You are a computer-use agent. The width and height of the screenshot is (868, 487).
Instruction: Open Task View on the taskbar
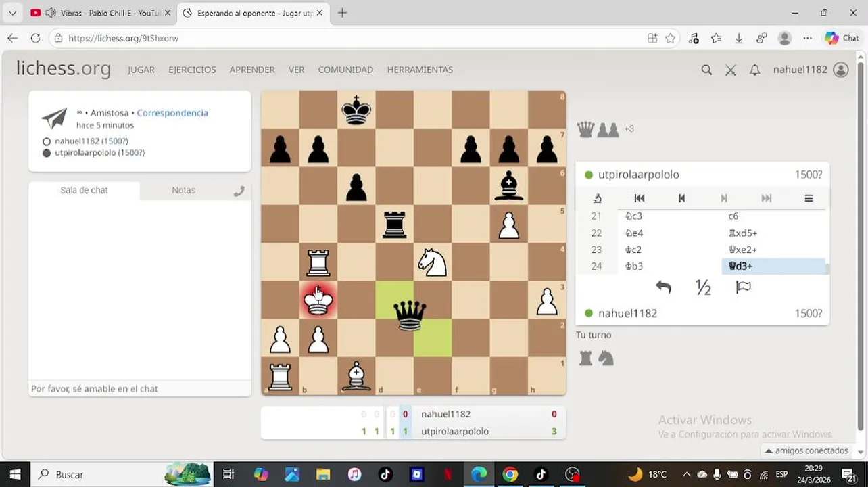228,474
